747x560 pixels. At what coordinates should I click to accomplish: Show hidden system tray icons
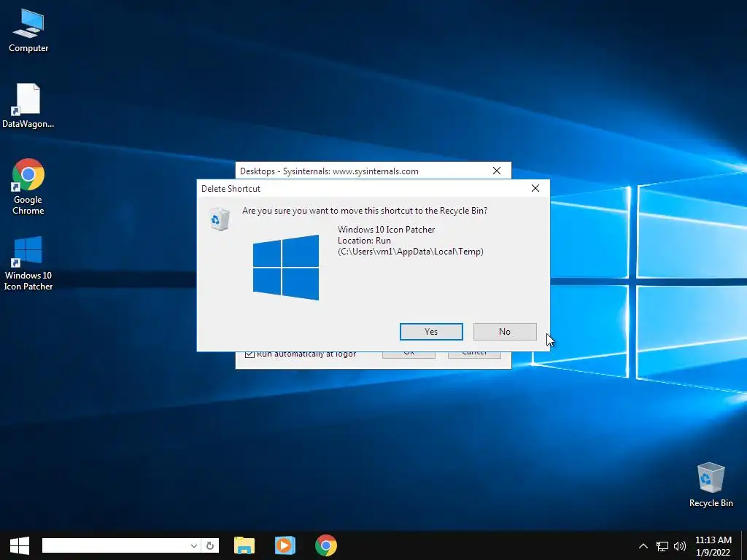click(643, 546)
